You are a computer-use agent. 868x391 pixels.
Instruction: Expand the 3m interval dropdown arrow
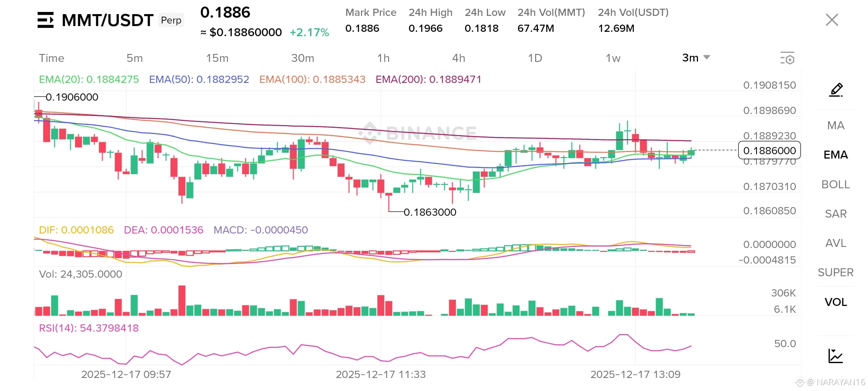(707, 58)
